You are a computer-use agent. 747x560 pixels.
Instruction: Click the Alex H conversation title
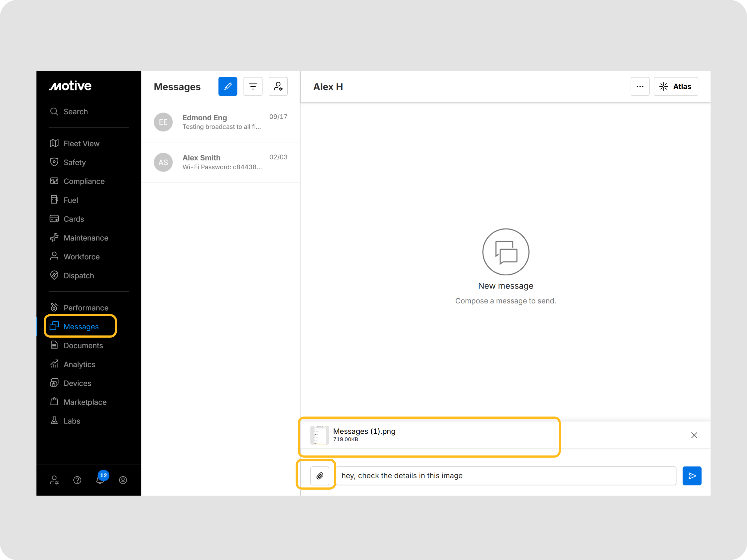tap(328, 87)
